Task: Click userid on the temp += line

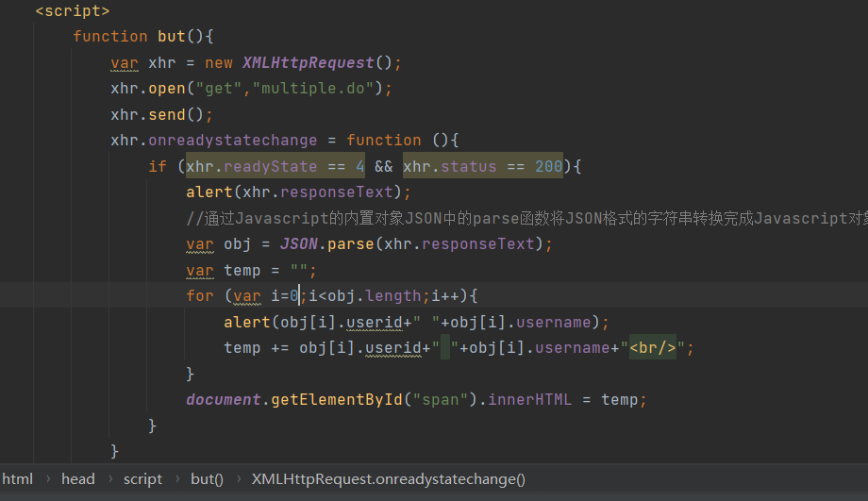Action: pos(393,347)
